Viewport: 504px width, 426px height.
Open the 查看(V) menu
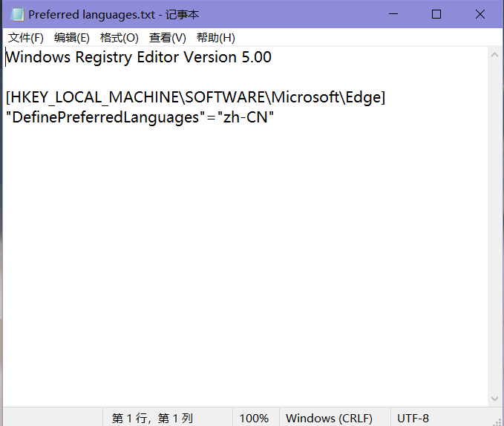coord(168,38)
